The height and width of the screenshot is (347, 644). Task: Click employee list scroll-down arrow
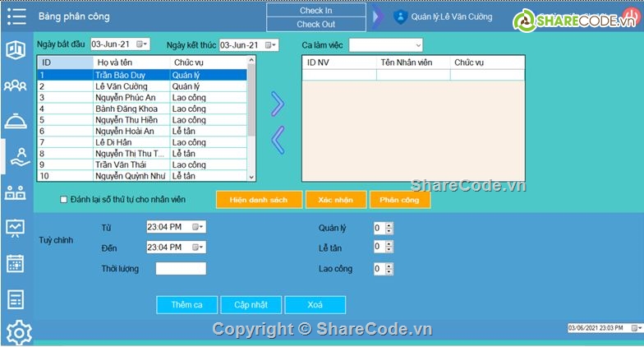tap(251, 177)
